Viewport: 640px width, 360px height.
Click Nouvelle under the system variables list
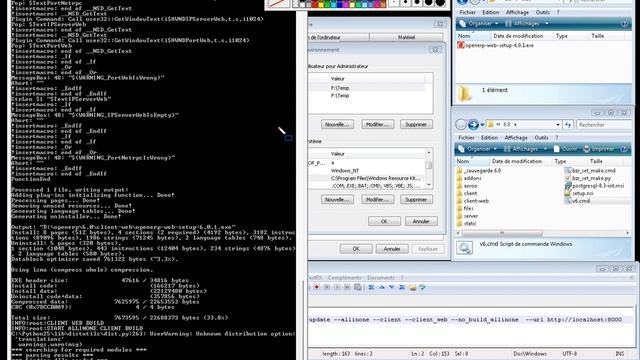[337, 200]
